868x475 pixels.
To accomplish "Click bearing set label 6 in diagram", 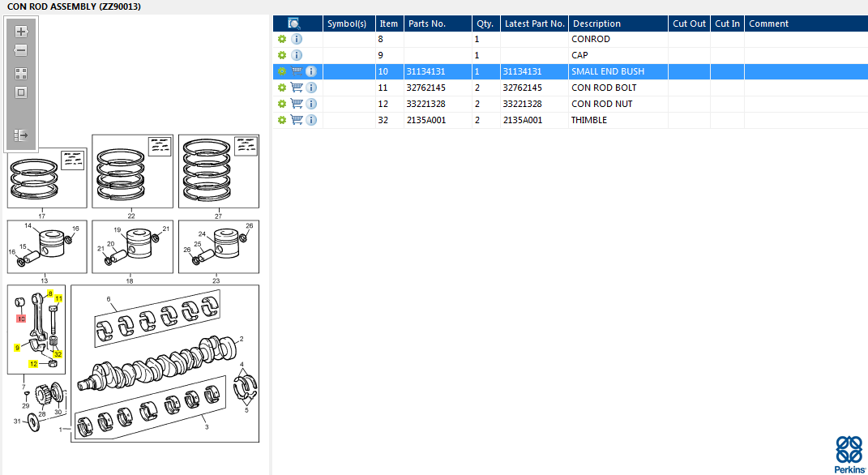I will point(109,299).
